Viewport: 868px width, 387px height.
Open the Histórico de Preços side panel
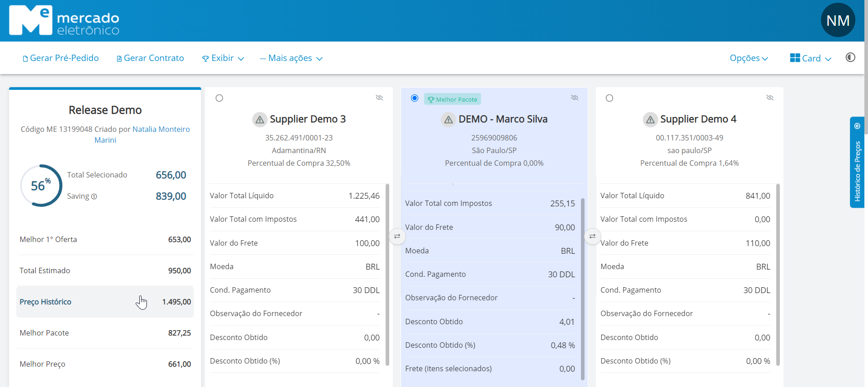click(857, 163)
